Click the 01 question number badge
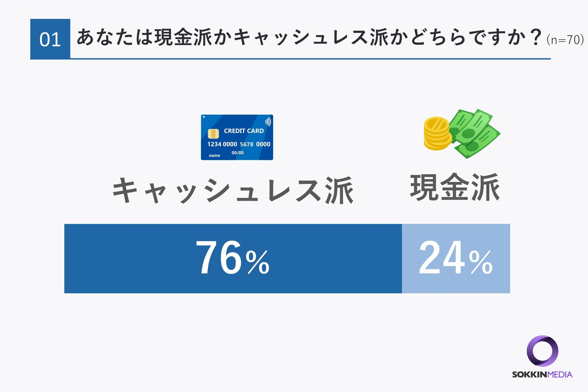The height and width of the screenshot is (392, 588). (x=50, y=39)
